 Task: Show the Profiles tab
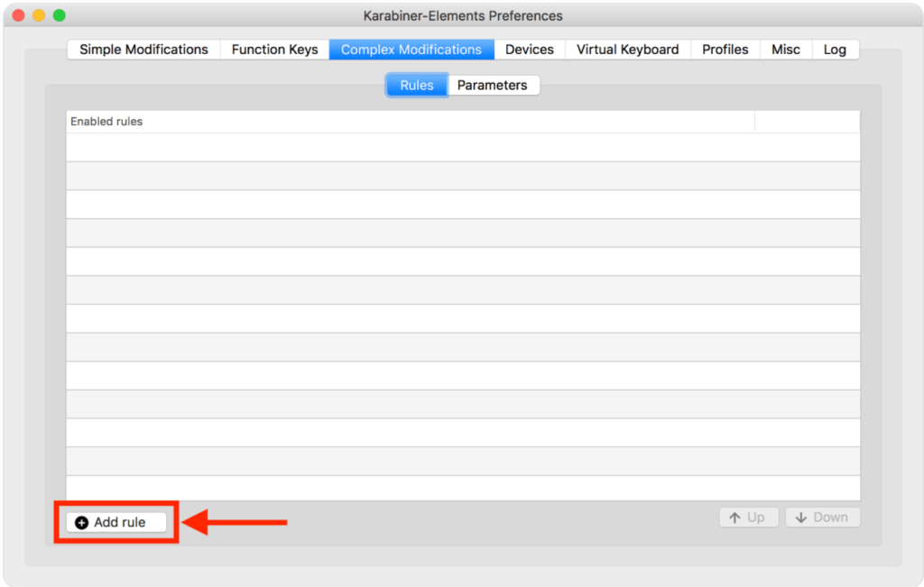pos(725,50)
